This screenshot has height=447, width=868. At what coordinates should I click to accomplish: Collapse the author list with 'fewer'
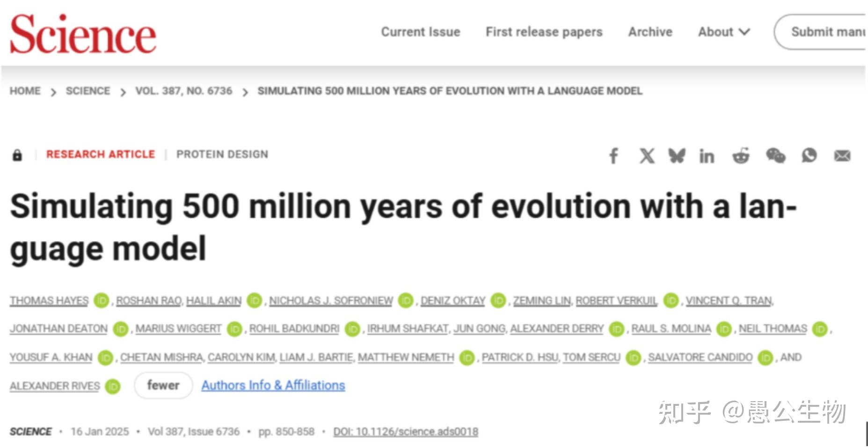tap(162, 385)
